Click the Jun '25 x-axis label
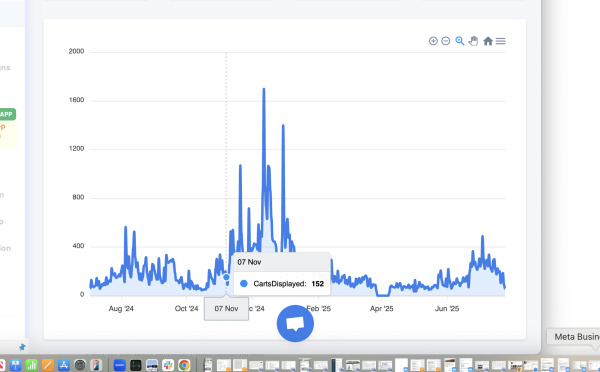600x372 pixels. (447, 308)
